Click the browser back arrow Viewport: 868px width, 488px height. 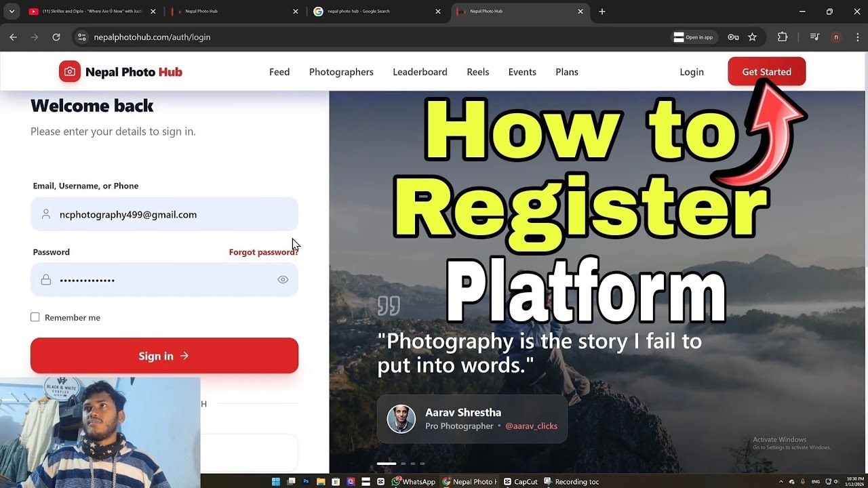tap(13, 37)
